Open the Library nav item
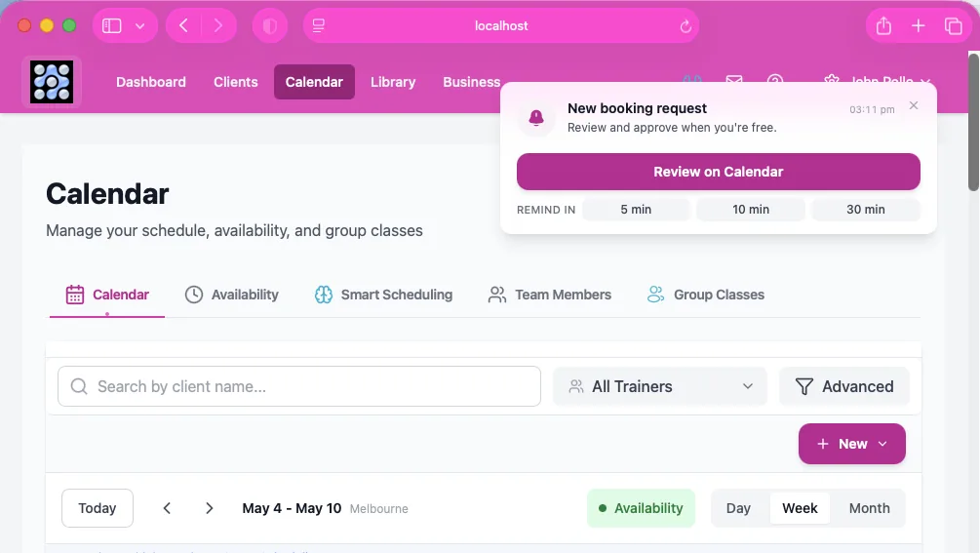The height and width of the screenshot is (553, 980). [x=393, y=82]
